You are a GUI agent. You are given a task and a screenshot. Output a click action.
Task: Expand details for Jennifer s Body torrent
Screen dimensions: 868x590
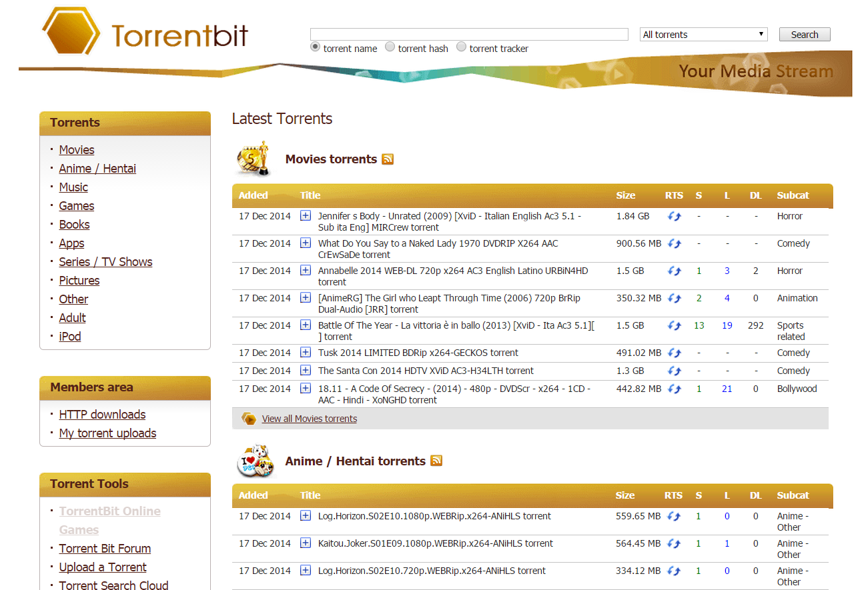click(306, 215)
